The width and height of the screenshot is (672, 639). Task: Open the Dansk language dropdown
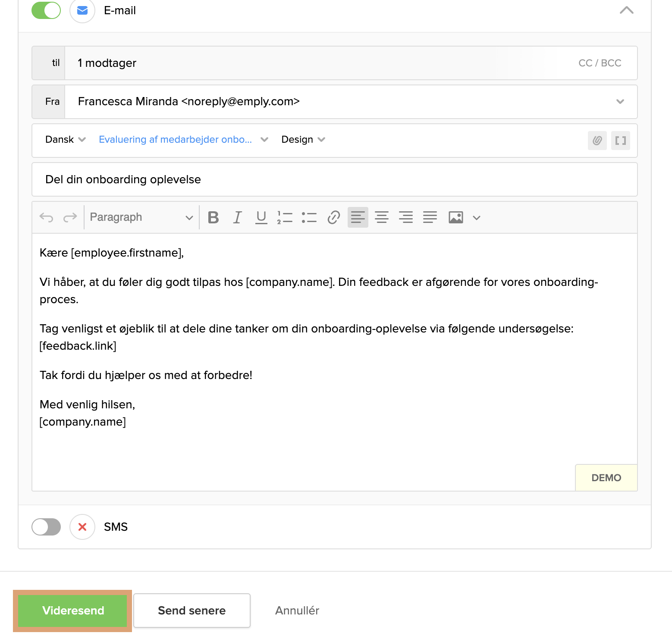pyautogui.click(x=66, y=140)
